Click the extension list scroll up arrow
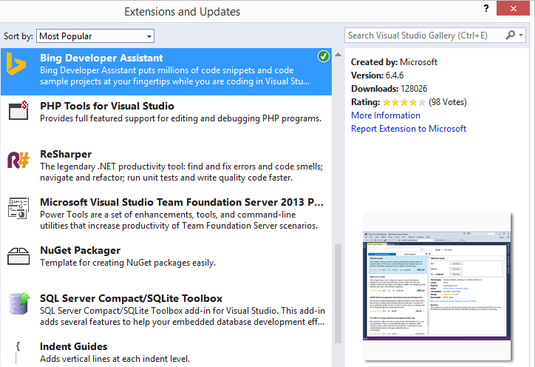This screenshot has width=535, height=367. [x=338, y=55]
